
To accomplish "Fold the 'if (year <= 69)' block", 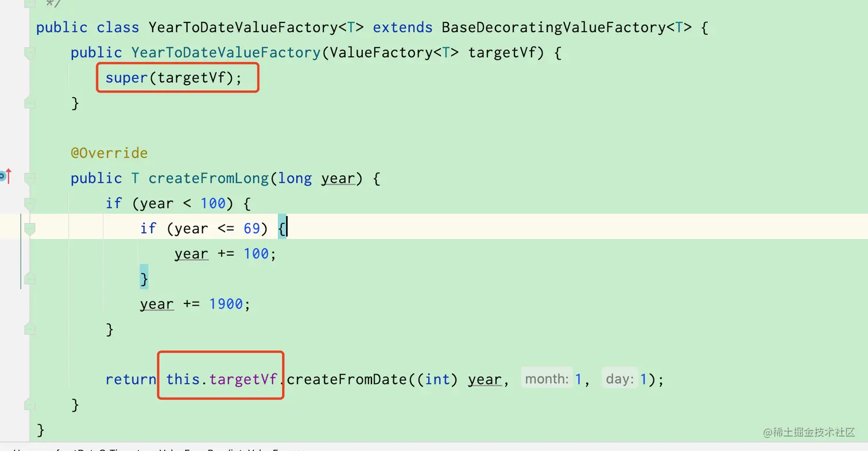I will (x=30, y=229).
